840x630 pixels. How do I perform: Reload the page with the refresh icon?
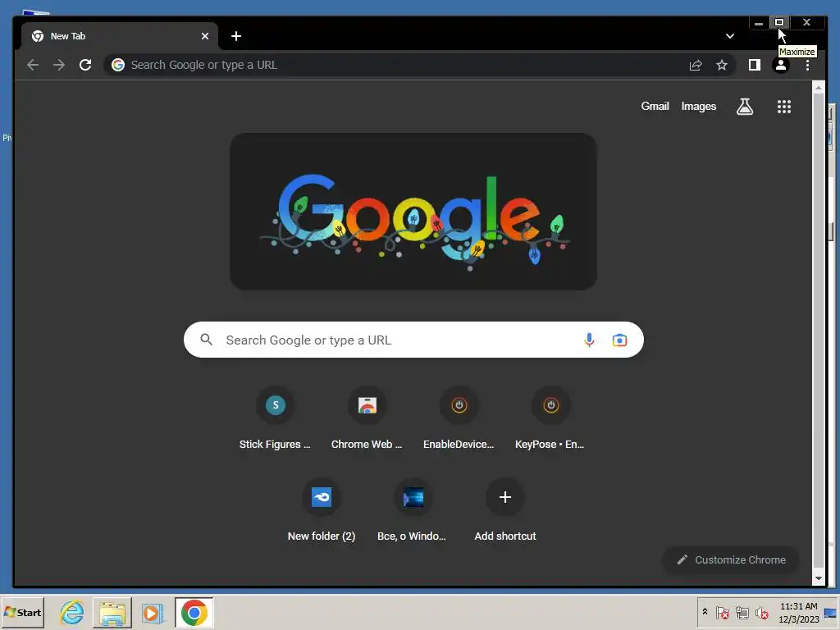pyautogui.click(x=85, y=65)
